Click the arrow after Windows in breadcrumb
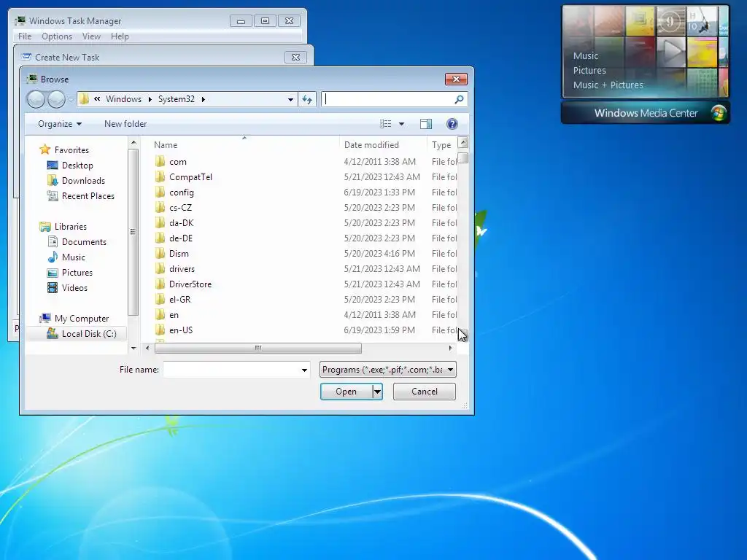This screenshot has width=747, height=560. (x=150, y=99)
